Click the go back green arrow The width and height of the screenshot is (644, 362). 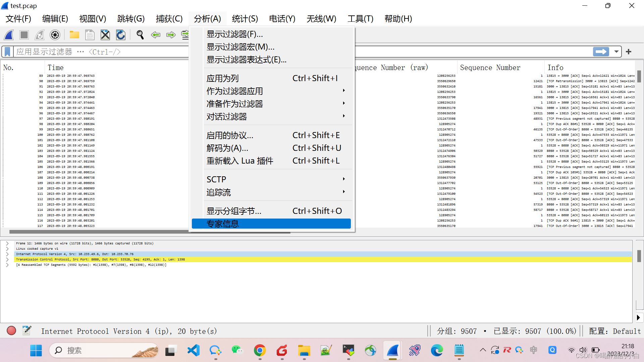(x=156, y=35)
